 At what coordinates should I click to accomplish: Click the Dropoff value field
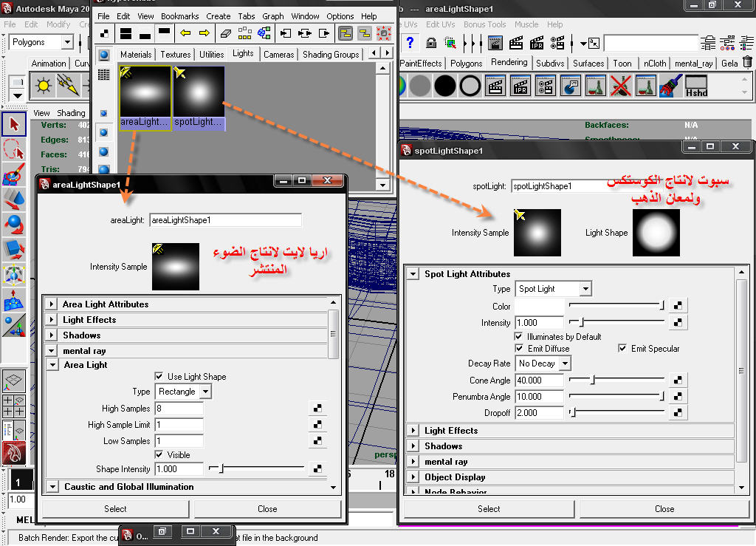(x=539, y=413)
